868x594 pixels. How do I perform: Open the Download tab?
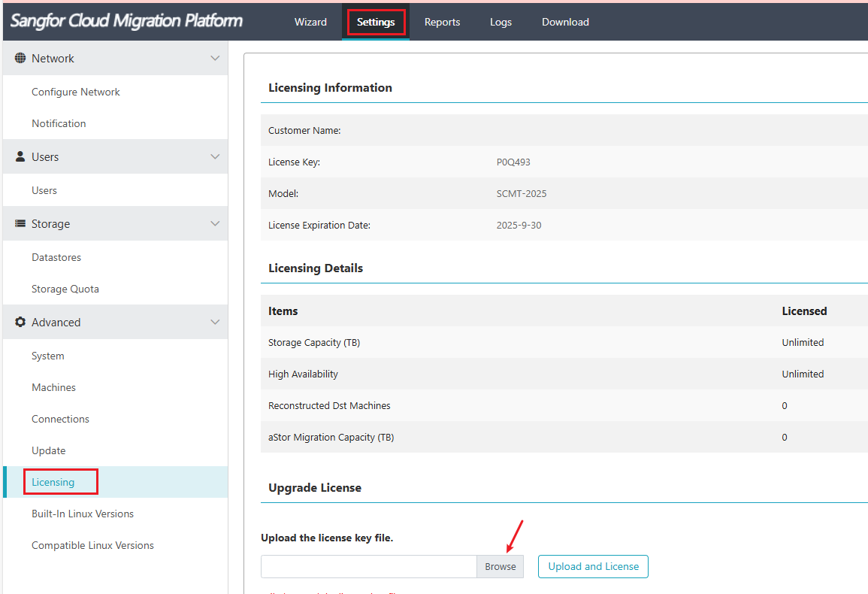coord(565,22)
